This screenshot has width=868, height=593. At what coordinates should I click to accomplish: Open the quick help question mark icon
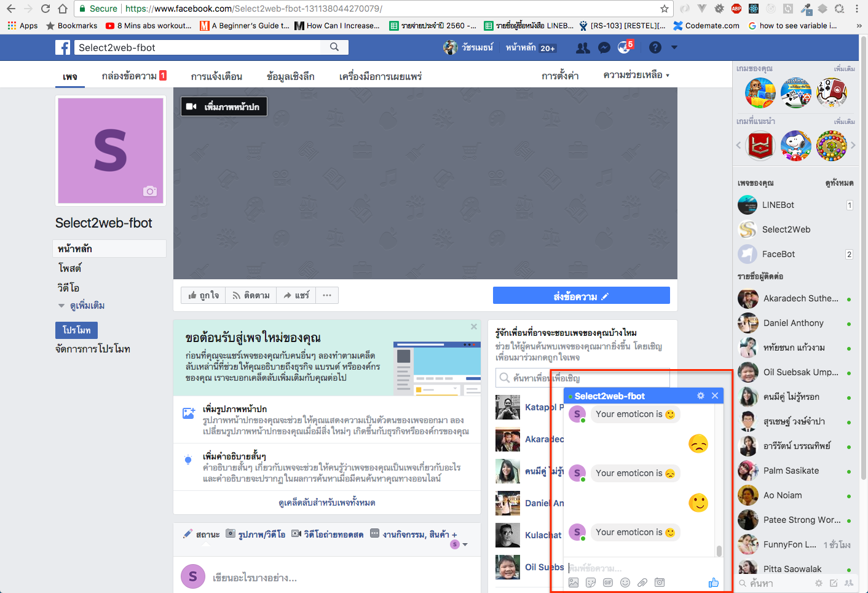[x=655, y=47]
